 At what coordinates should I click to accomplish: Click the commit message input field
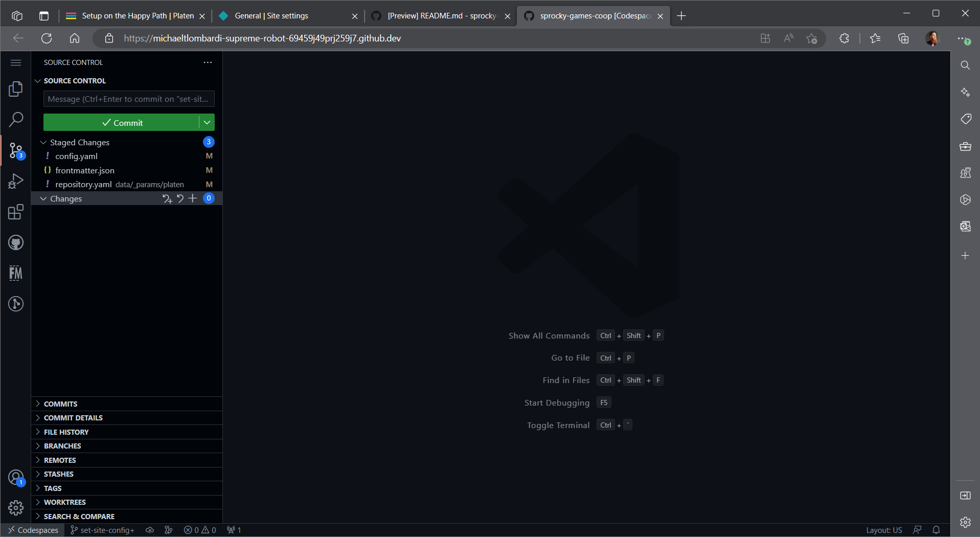(x=129, y=99)
